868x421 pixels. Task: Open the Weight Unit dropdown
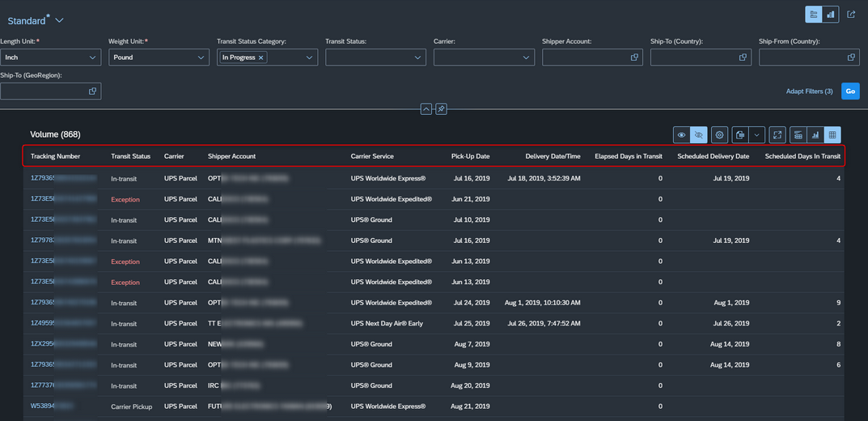click(x=201, y=57)
